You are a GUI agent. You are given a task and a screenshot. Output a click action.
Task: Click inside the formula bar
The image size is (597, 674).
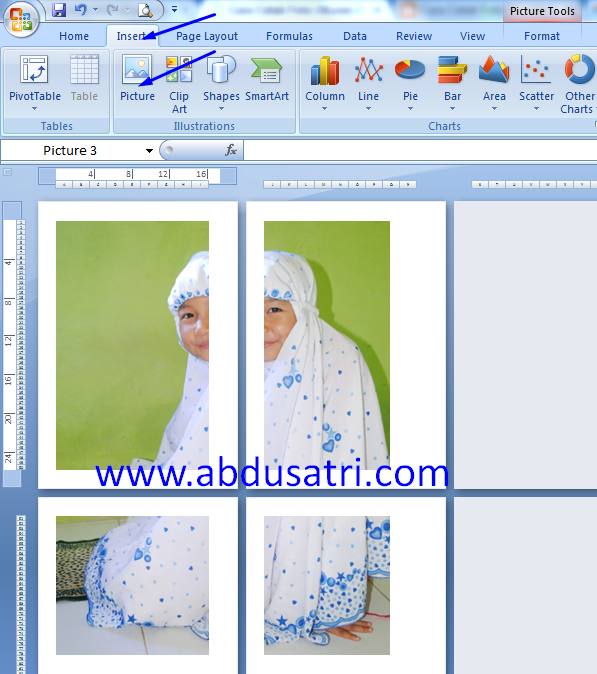(x=420, y=150)
